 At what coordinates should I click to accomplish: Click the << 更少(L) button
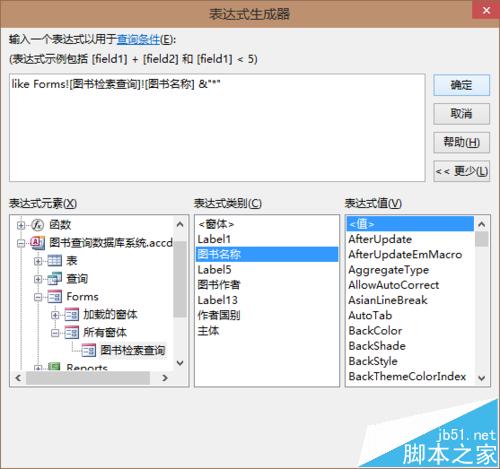(461, 171)
